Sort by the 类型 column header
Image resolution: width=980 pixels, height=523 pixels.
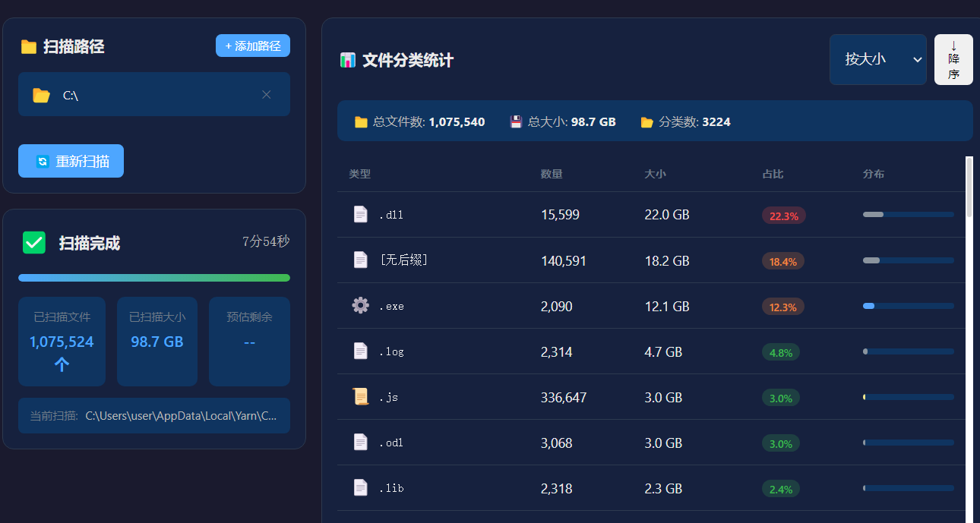click(360, 174)
